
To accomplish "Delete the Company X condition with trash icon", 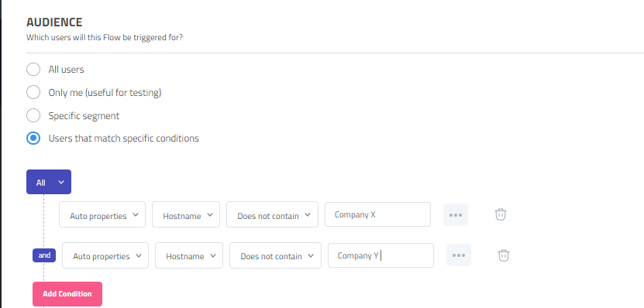I will (x=501, y=214).
